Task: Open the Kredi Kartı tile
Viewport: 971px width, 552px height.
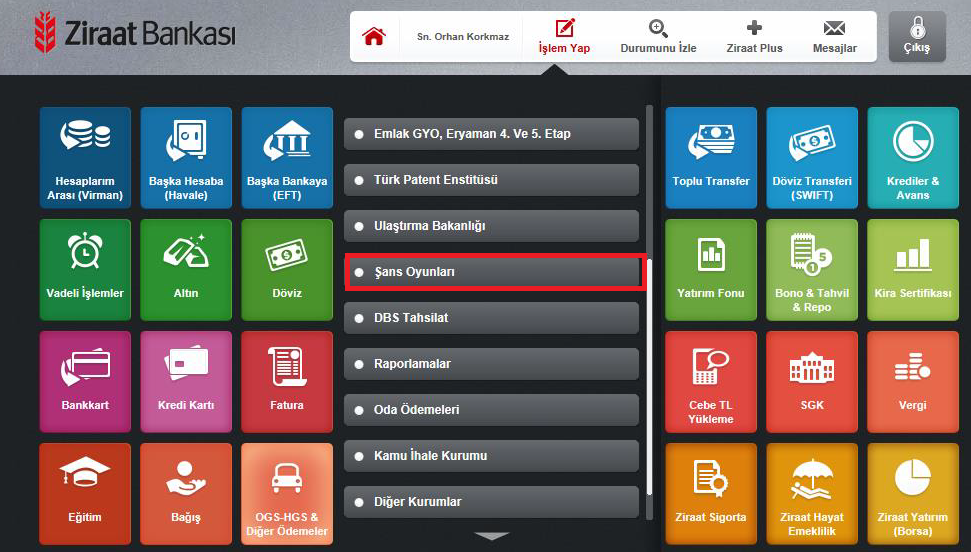Action: 186,382
